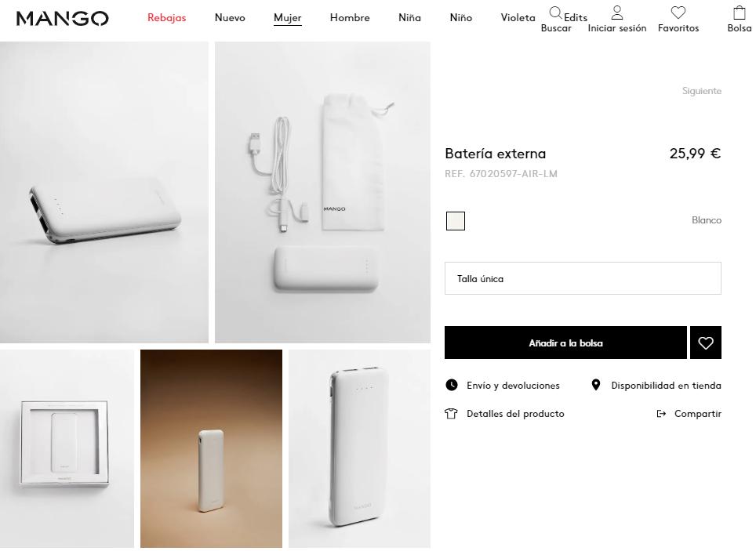Click the location pin icon for store availability

point(596,385)
